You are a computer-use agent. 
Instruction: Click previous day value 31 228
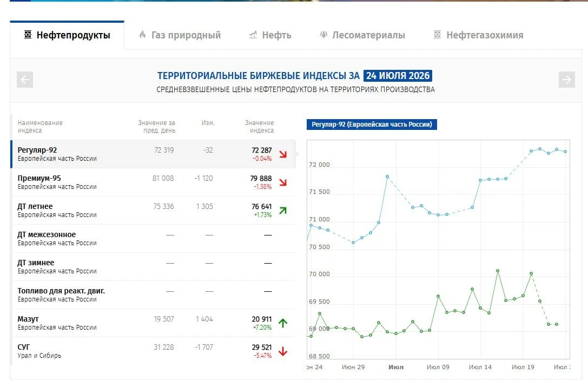[x=164, y=348]
